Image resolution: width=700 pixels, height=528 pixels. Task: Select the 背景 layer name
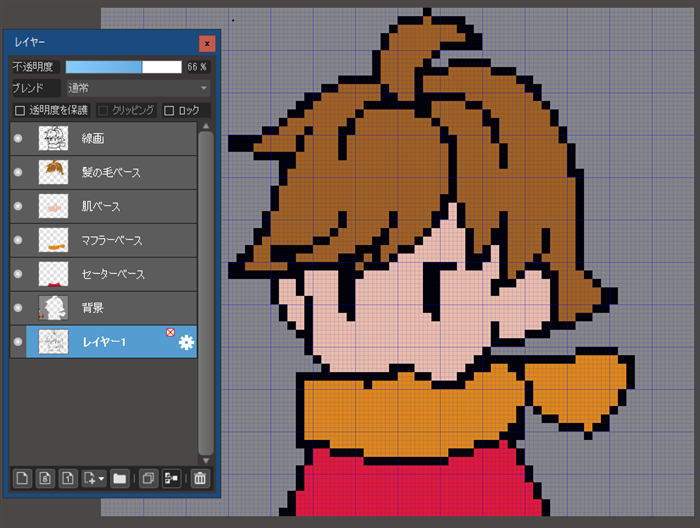92,308
